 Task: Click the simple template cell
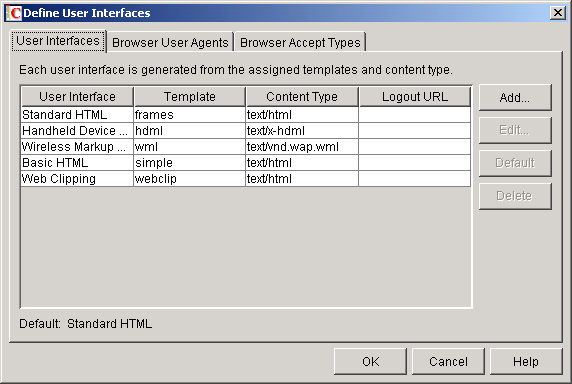point(190,163)
